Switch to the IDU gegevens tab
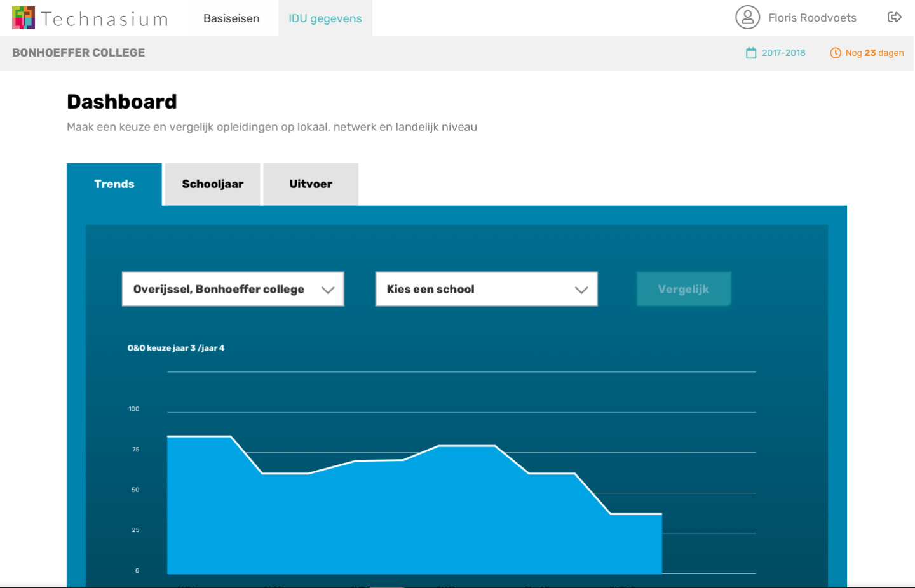This screenshot has width=915, height=588. 325,18
